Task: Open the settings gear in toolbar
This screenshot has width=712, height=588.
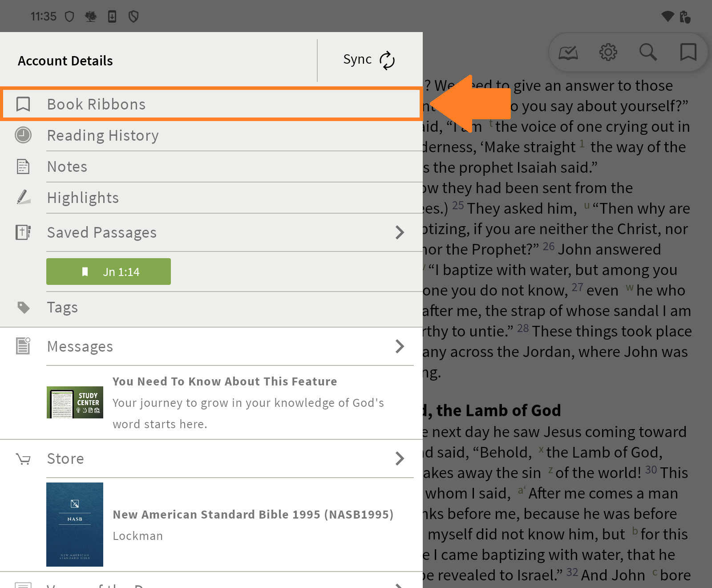Action: [x=608, y=52]
